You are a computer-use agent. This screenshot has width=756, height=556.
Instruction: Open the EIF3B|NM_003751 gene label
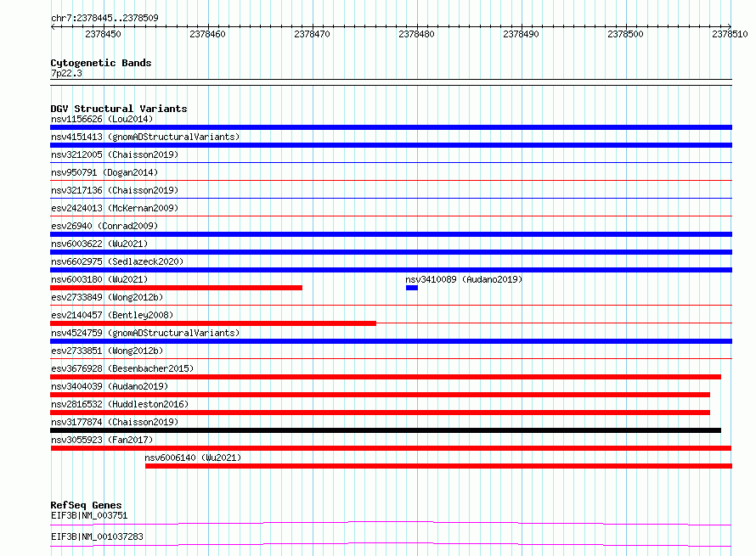point(89,515)
